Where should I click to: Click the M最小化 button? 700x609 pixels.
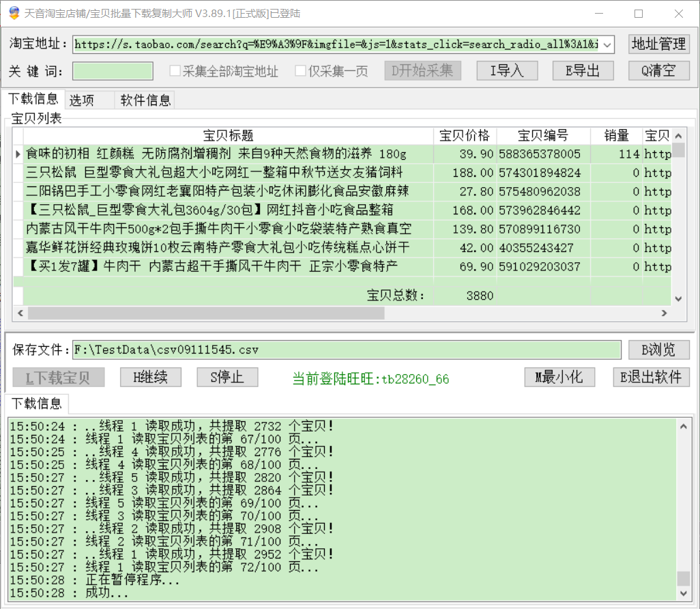pos(559,378)
